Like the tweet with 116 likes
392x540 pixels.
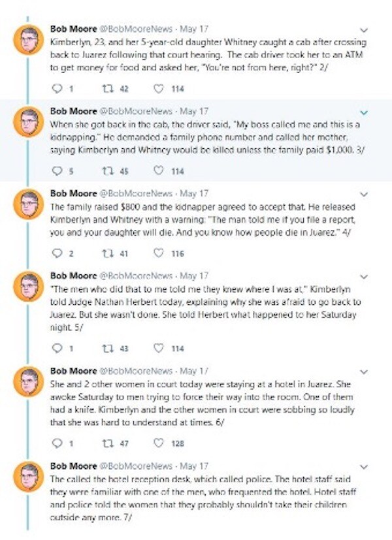[157, 255]
